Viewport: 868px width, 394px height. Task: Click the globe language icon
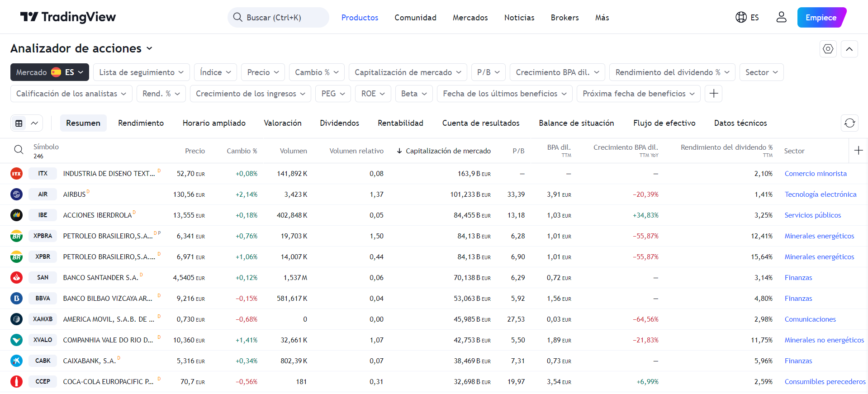coord(741,17)
